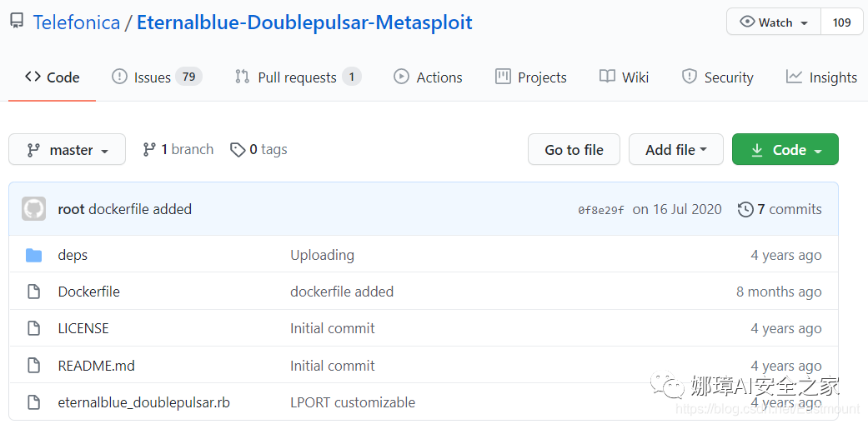Click the '8 months ago' timestamp
Image resolution: width=868 pixels, height=424 pixels.
[779, 292]
